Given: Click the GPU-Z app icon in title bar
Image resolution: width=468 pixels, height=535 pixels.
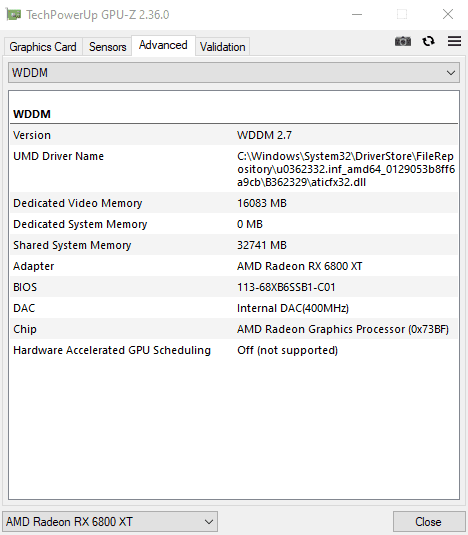Looking at the screenshot, I should coord(14,15).
